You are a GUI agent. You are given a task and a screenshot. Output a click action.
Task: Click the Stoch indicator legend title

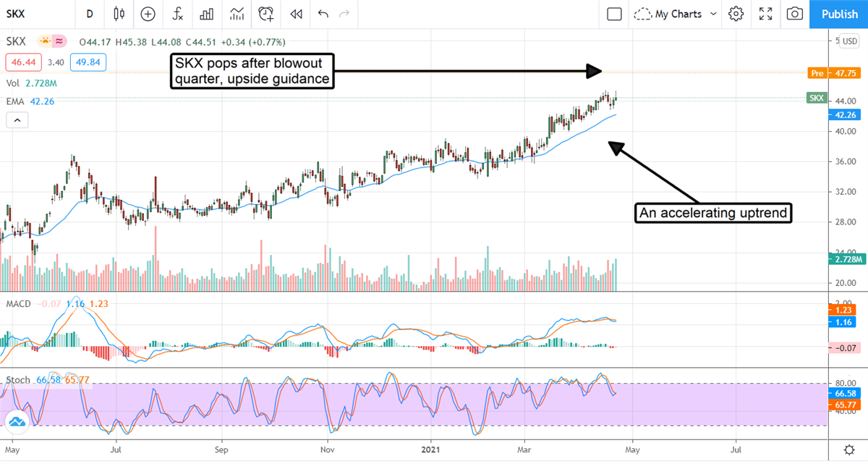pos(17,379)
